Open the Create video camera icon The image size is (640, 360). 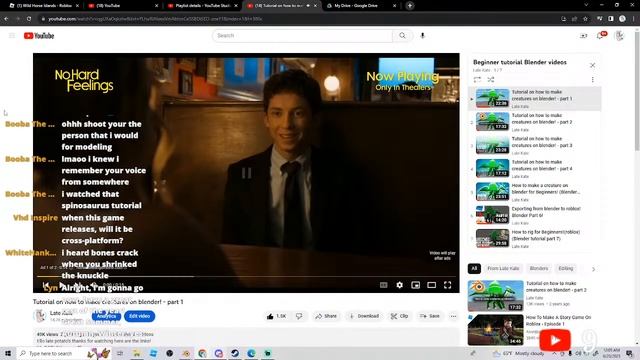[x=583, y=36]
